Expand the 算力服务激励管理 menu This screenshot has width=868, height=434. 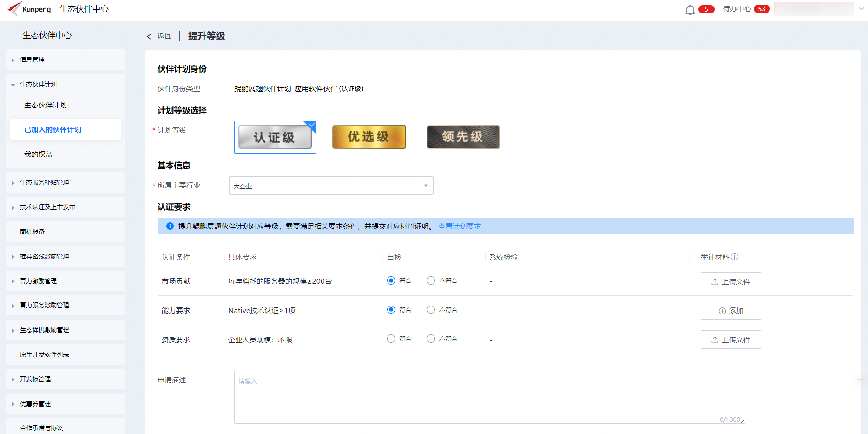click(x=66, y=305)
